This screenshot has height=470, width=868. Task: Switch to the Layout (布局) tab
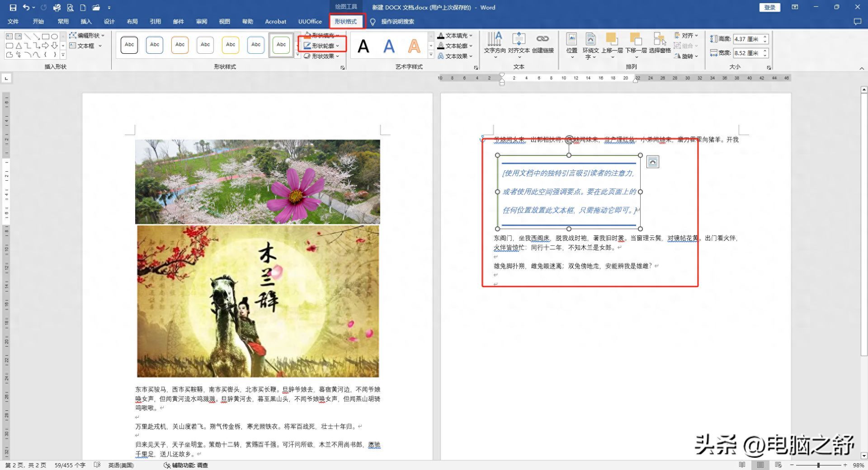pyautogui.click(x=132, y=22)
